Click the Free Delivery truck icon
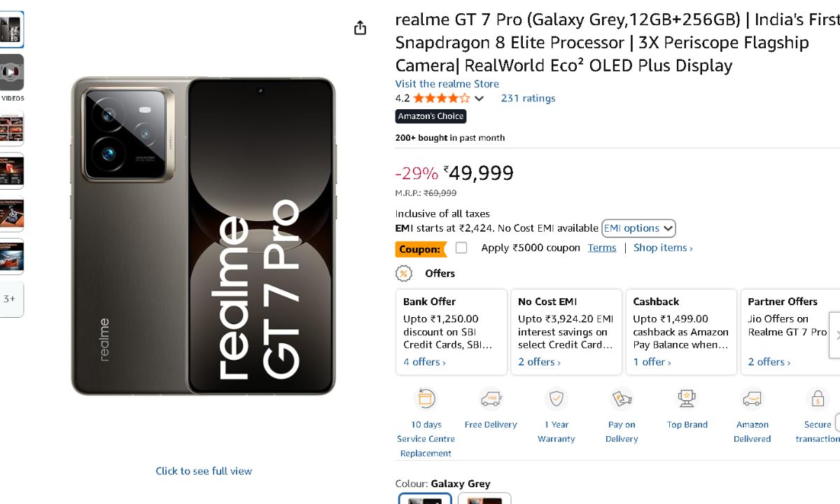The width and height of the screenshot is (840, 504). tap(491, 399)
